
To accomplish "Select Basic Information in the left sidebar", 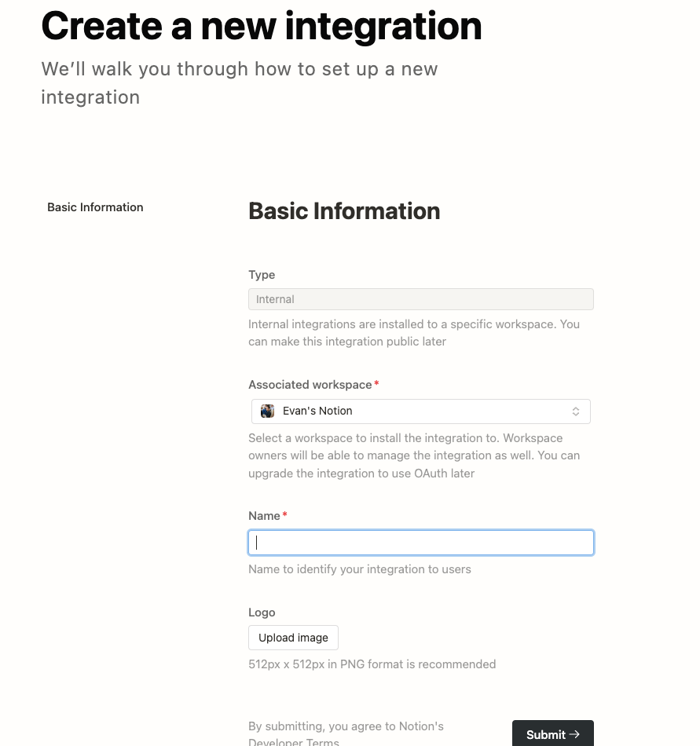I will coord(95,207).
